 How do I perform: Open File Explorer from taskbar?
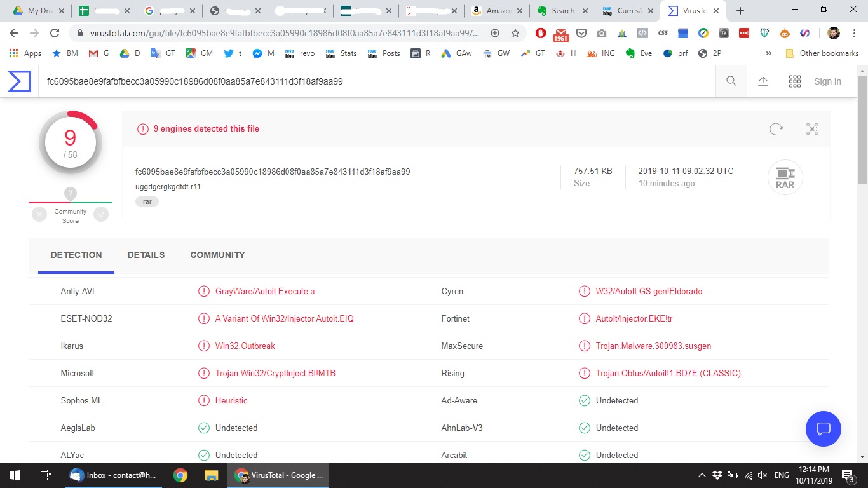pyautogui.click(x=211, y=475)
